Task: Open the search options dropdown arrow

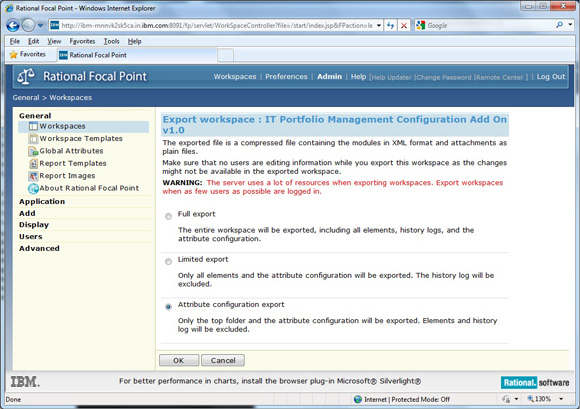Action: pos(570,25)
